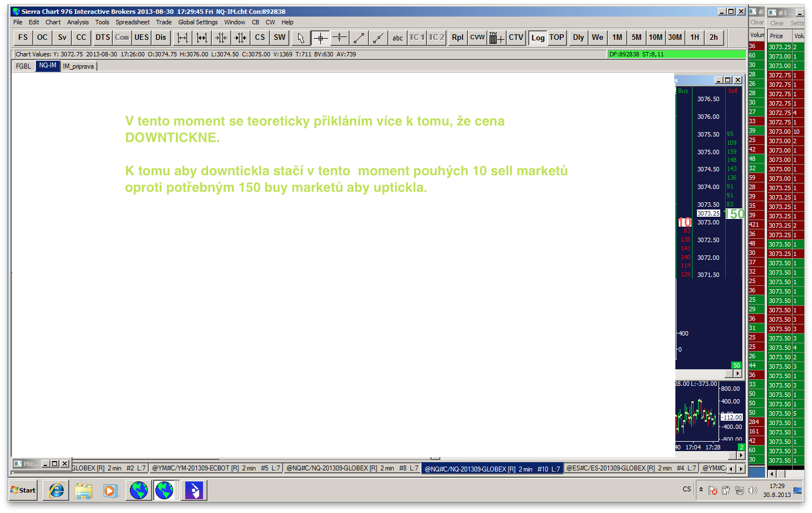Set chart to 5M timeframe
812x513 pixels.
(x=637, y=38)
